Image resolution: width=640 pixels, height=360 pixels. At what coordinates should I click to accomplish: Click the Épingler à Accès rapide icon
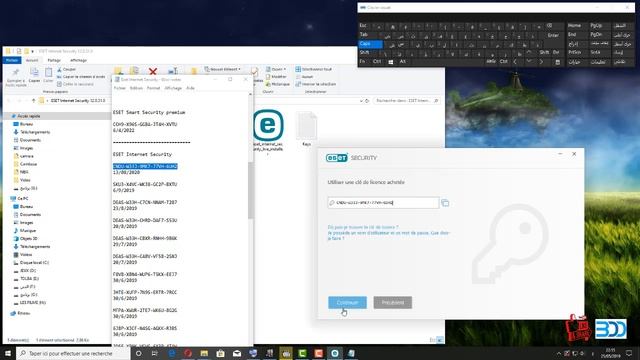[x=16, y=77]
